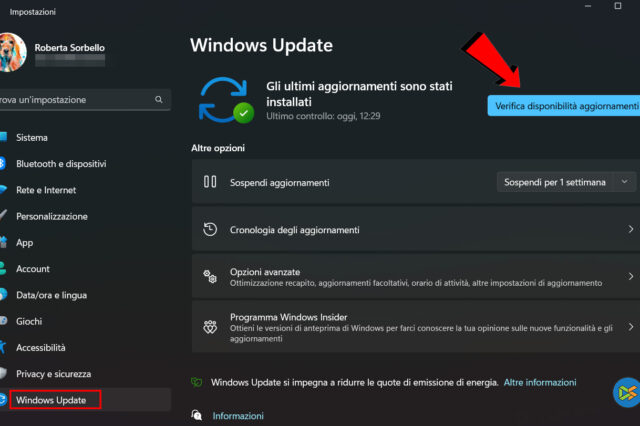Open the Altre informazioni link
Image resolution: width=640 pixels, height=426 pixels.
tap(540, 382)
